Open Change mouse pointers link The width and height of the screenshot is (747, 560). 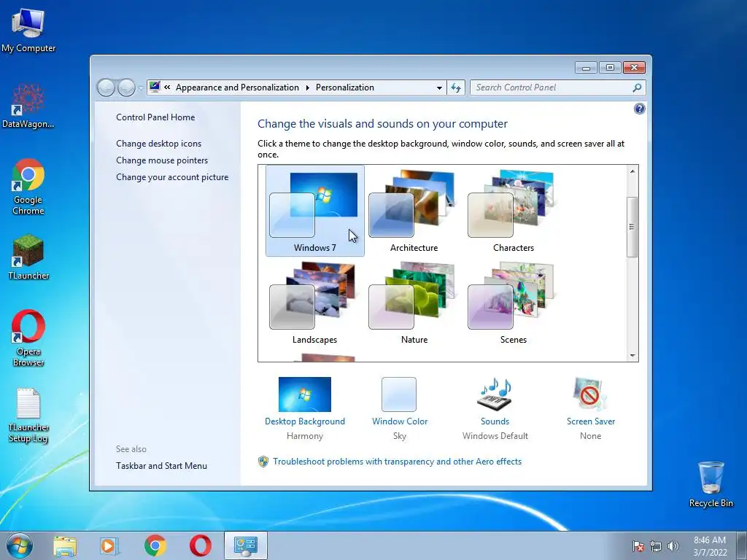pos(162,160)
